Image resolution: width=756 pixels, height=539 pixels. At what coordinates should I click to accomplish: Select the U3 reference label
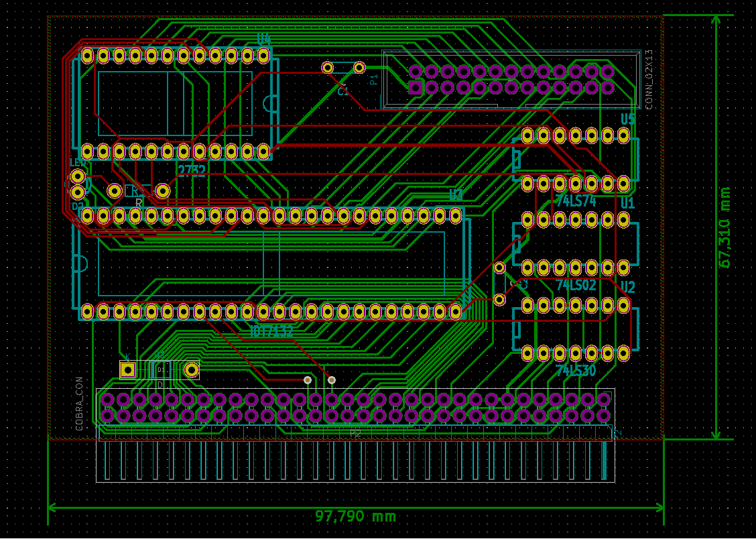[x=456, y=195]
